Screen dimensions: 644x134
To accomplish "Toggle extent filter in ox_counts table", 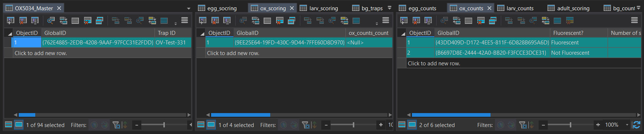I will point(522,125).
